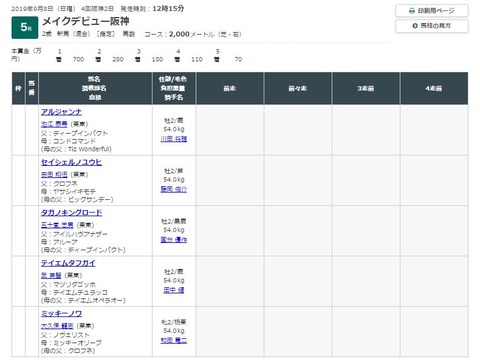Open horse link セイシェルノユウヒ
Viewport: 480px width, 362px height.
71,162
